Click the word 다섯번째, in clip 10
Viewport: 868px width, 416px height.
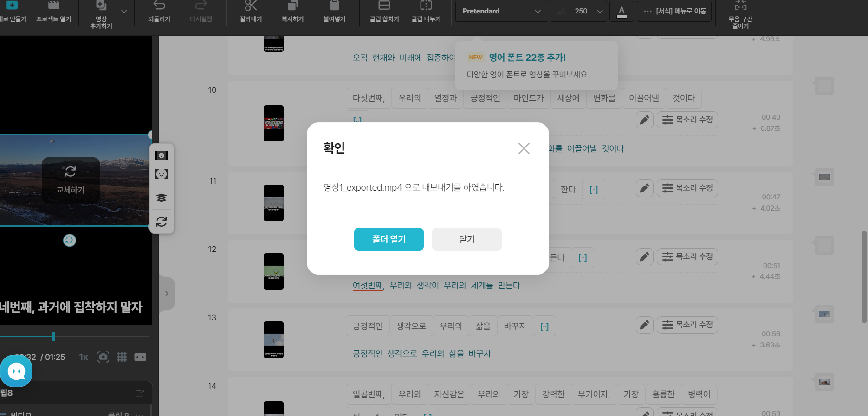tap(369, 98)
